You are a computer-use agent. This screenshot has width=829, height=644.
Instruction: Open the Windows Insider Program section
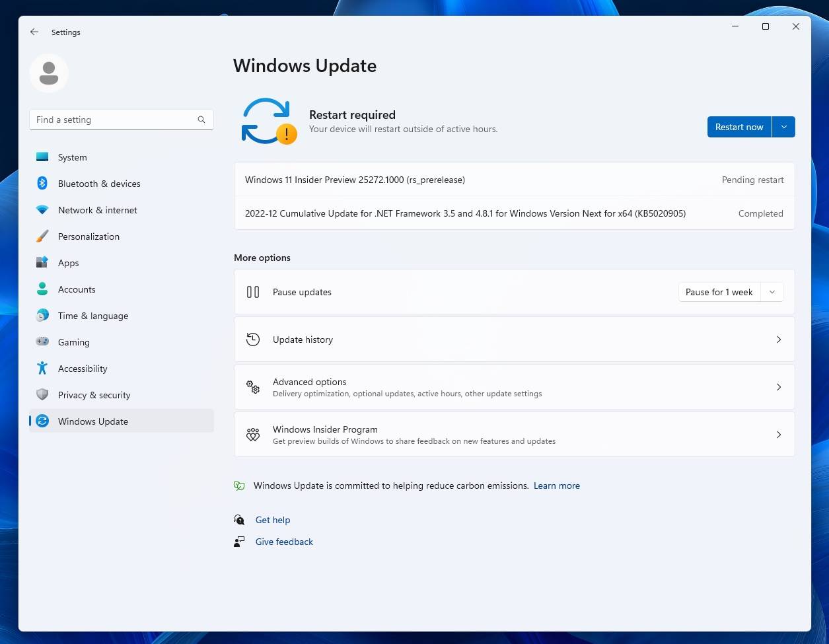click(x=515, y=434)
